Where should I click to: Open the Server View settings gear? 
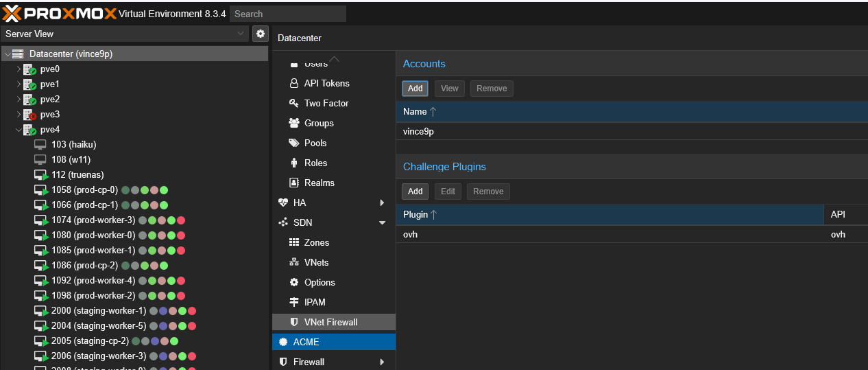tap(260, 34)
